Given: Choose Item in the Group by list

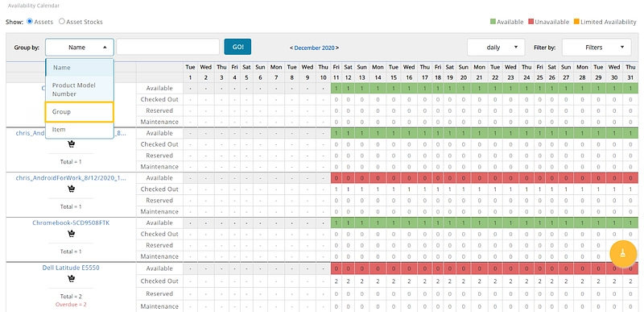Looking at the screenshot, I should 79,130.
